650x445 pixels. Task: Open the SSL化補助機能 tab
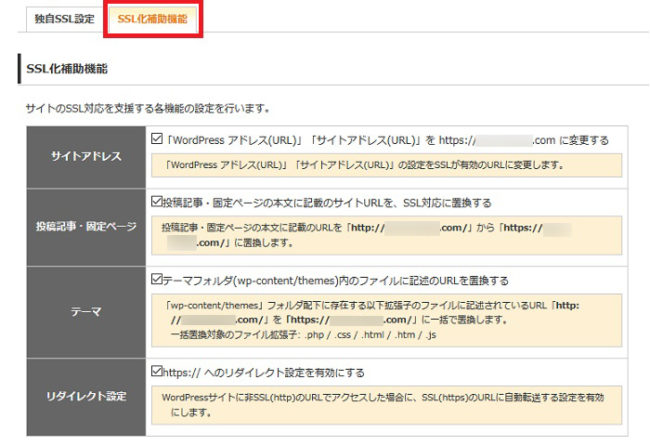click(153, 19)
